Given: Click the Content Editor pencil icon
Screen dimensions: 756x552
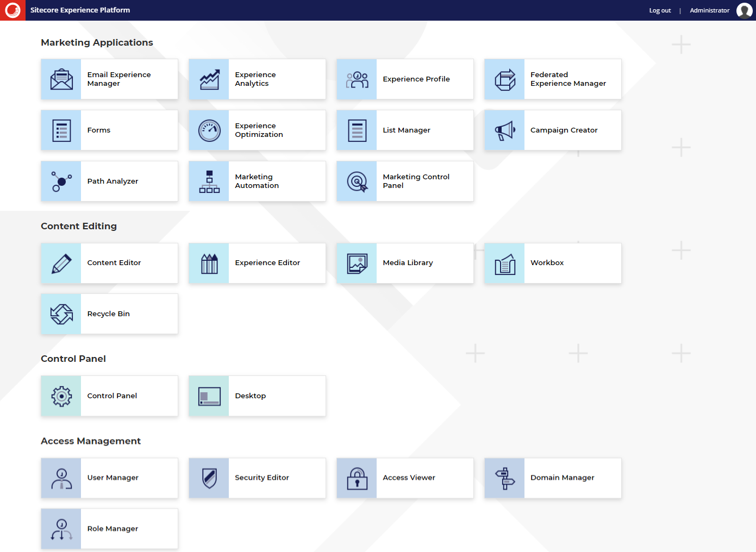Looking at the screenshot, I should [61, 263].
